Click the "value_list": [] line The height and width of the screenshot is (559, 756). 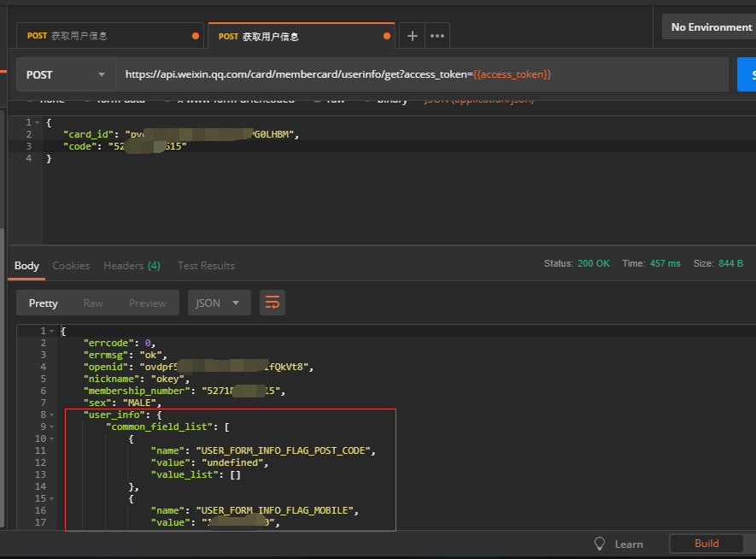point(196,474)
